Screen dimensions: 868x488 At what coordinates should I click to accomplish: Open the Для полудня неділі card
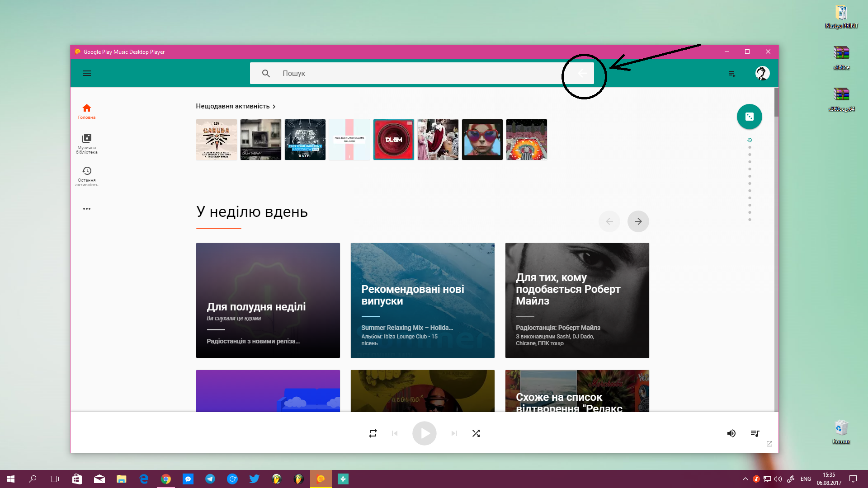tap(268, 300)
